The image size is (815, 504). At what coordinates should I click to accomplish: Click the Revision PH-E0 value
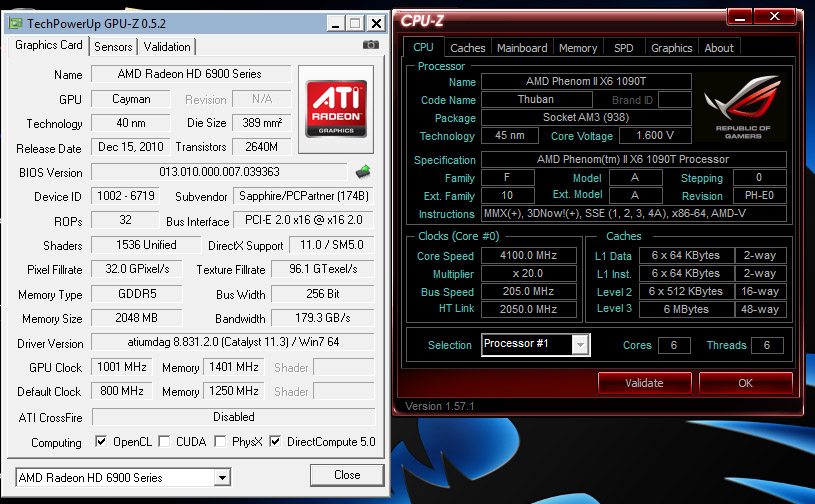759,195
